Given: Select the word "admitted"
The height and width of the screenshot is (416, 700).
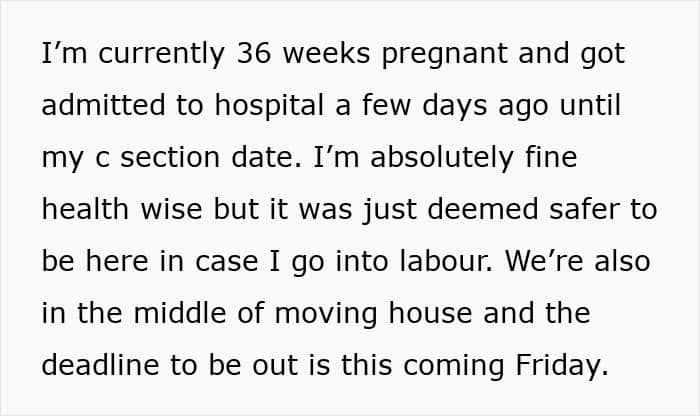Looking at the screenshot, I should coord(103,105).
